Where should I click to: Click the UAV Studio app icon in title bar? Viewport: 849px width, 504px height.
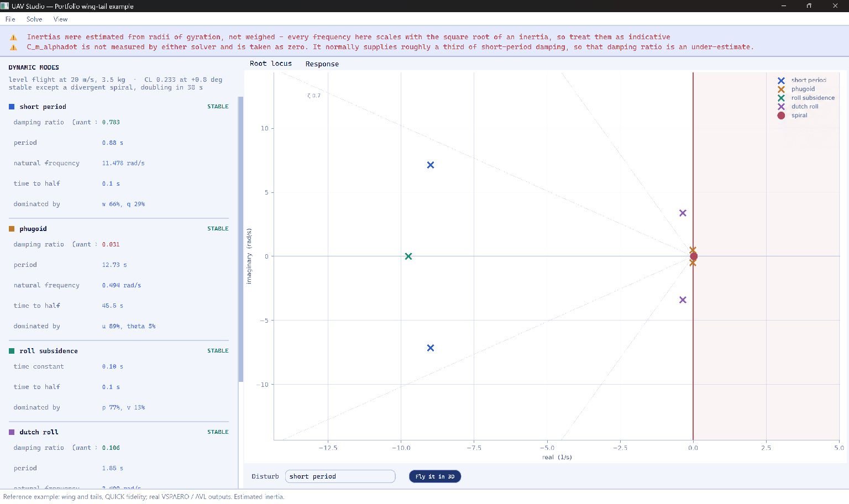tap(5, 6)
